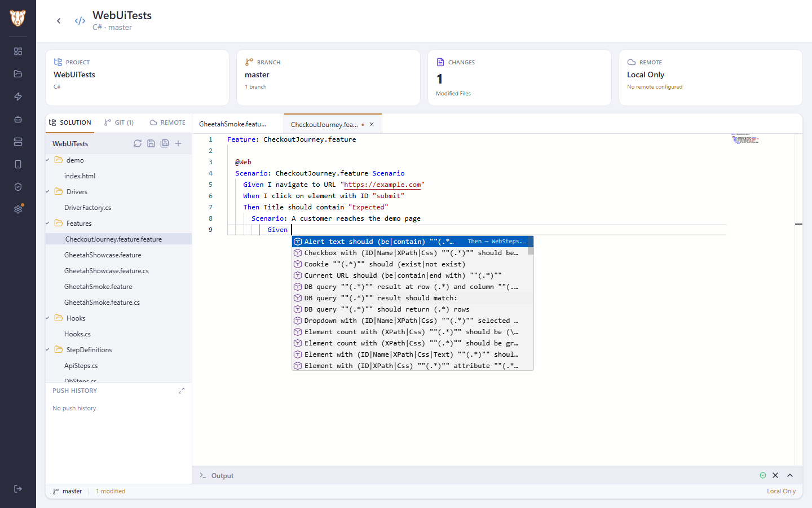Choose the 'Alert text should' suggestion

(410, 242)
